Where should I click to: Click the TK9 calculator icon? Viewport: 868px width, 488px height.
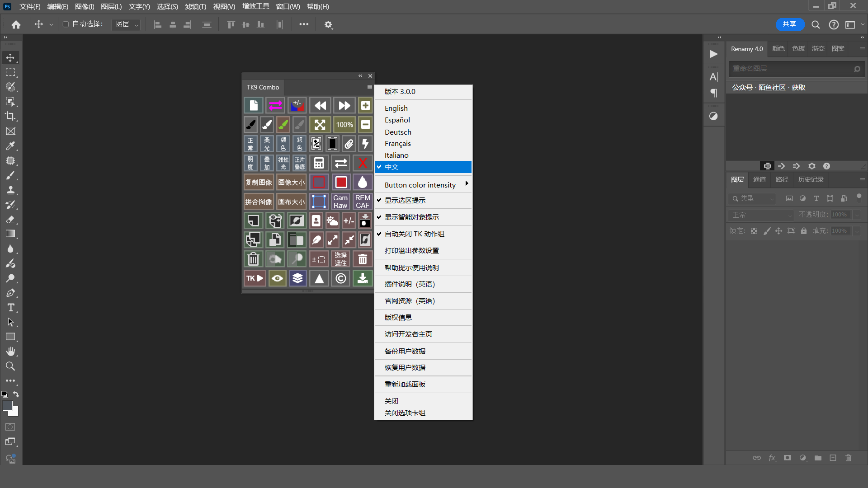click(x=319, y=163)
